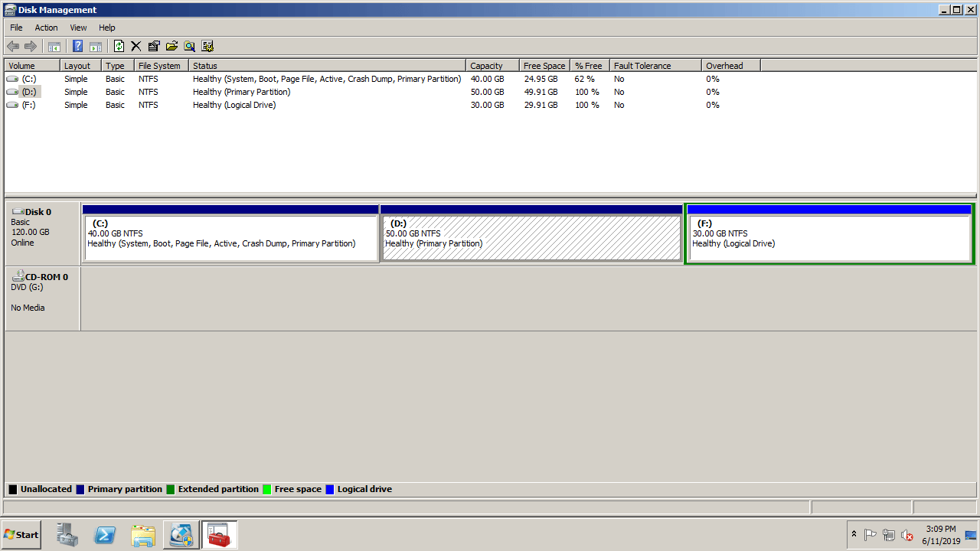Open the last toolbar settings icon
This screenshot has width=980, height=551.
coord(207,47)
